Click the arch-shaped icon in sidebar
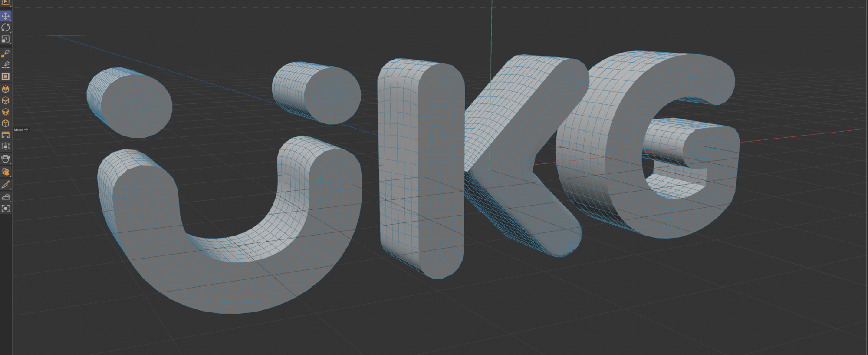This screenshot has width=868, height=355. click(6, 135)
